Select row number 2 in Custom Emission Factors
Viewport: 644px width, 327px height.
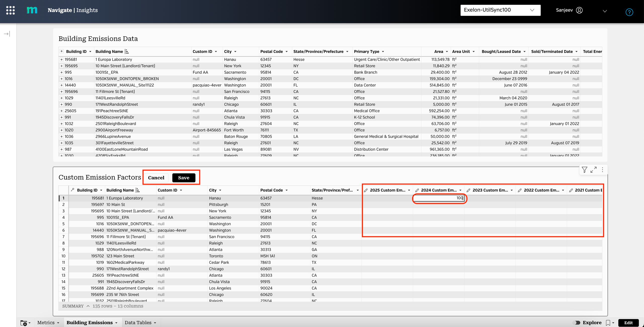point(63,205)
